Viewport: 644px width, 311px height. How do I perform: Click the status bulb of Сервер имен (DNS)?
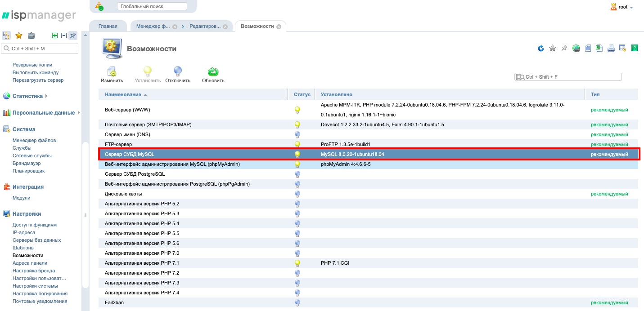[x=297, y=134]
